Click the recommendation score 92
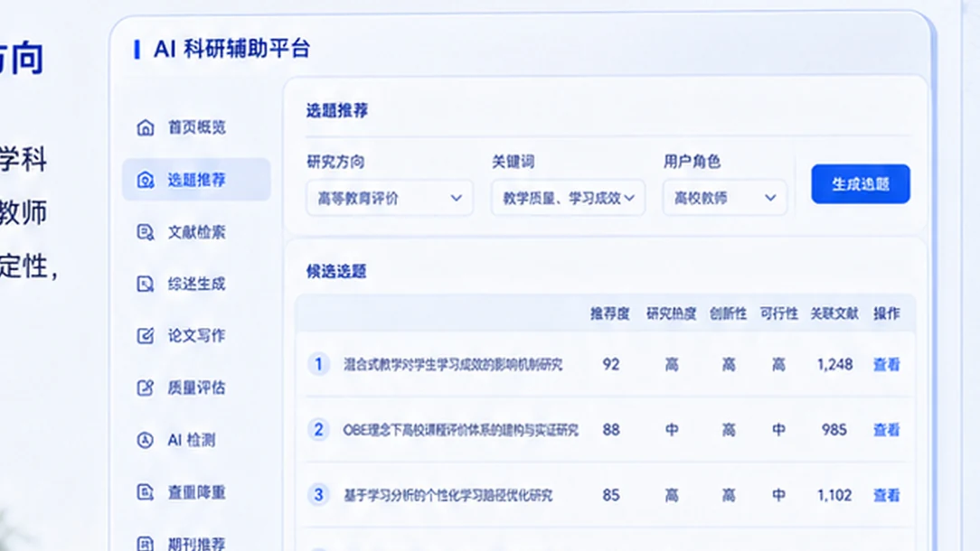 pos(610,364)
